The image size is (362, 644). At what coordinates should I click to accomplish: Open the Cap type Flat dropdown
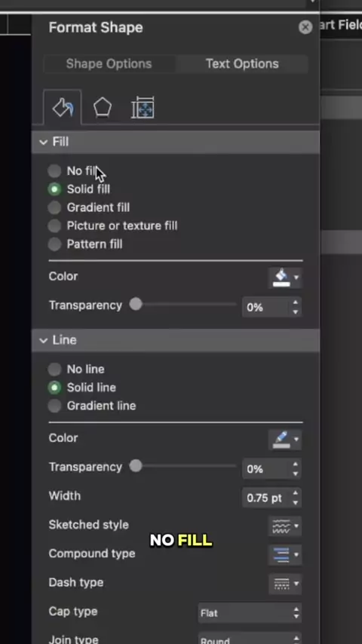click(x=250, y=613)
